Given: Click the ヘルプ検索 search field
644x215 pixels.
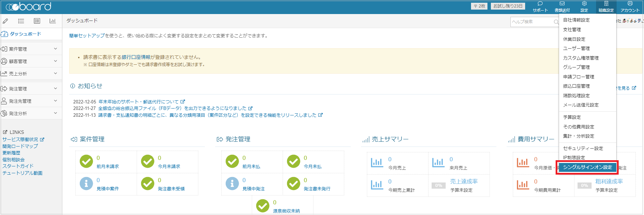Looking at the screenshot, I should [x=532, y=22].
